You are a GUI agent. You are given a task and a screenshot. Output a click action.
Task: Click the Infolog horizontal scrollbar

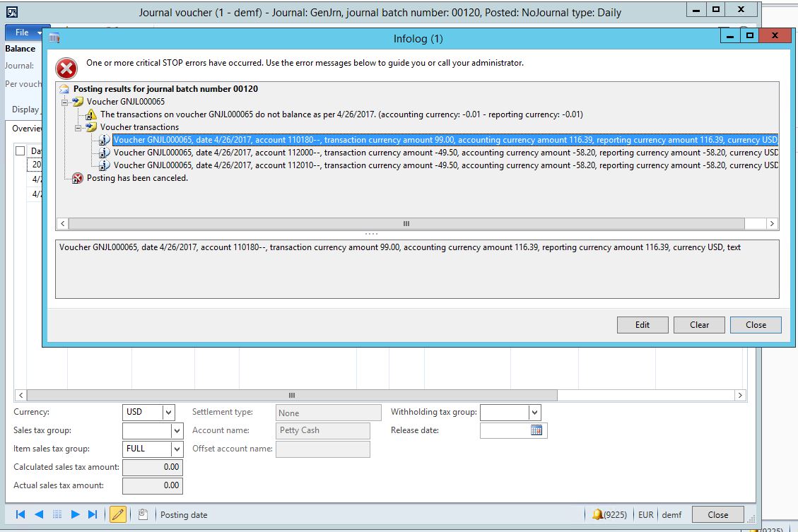(406, 223)
